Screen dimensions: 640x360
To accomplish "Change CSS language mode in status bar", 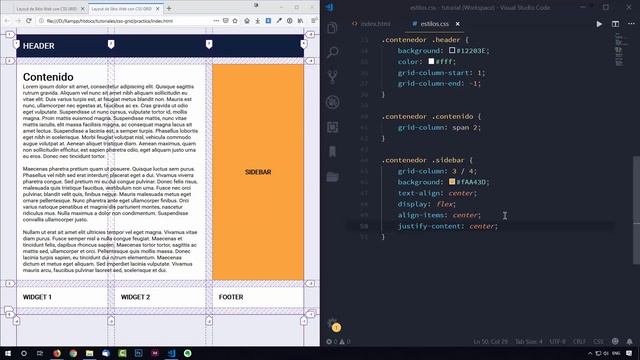I will click(598, 341).
